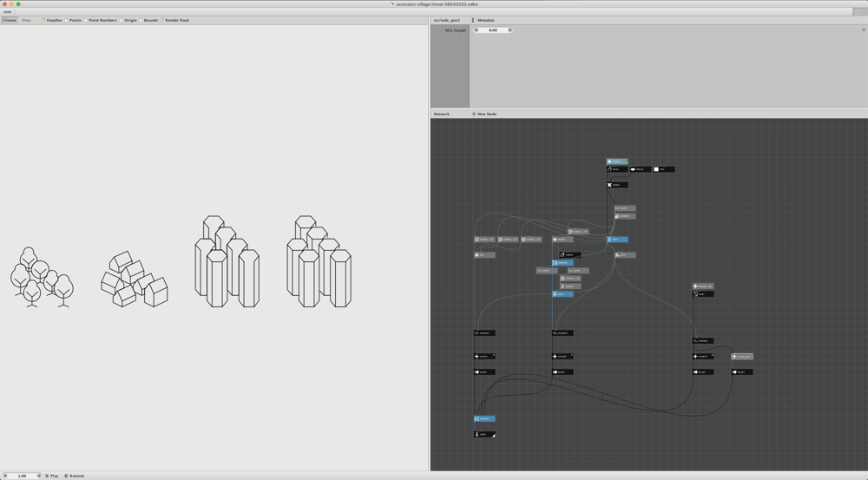Switch to the Viewer tab
The width and height of the screenshot is (868, 480).
[x=10, y=21]
